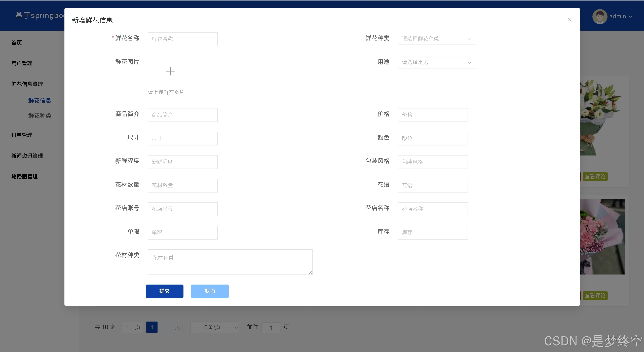Click 下一页 in the pagination bar
Image resolution: width=644 pixels, height=352 pixels.
172,327
